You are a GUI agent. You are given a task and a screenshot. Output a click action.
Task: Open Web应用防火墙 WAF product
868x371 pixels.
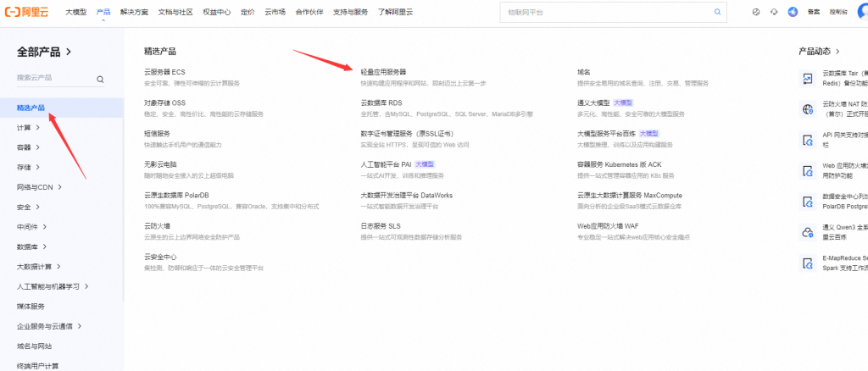coord(608,226)
